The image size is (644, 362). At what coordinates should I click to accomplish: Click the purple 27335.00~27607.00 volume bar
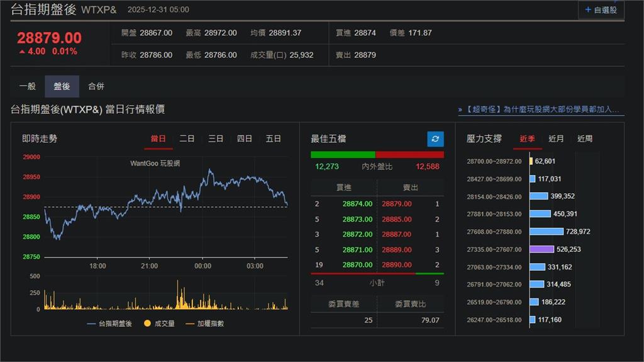coord(541,249)
